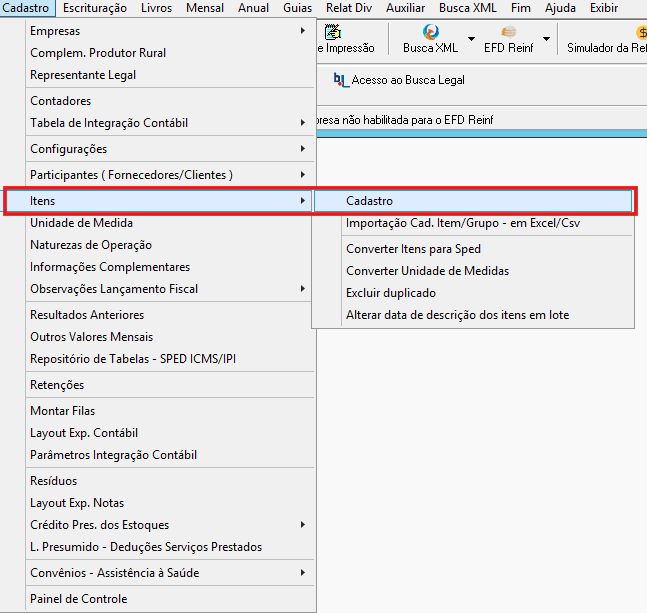
Task: Open the Relat Div menu
Action: pos(349,8)
